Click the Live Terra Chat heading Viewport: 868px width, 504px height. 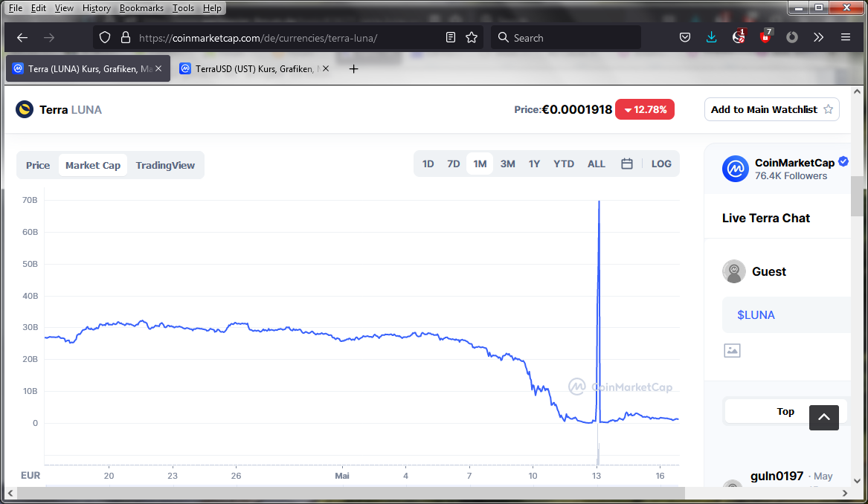point(765,218)
